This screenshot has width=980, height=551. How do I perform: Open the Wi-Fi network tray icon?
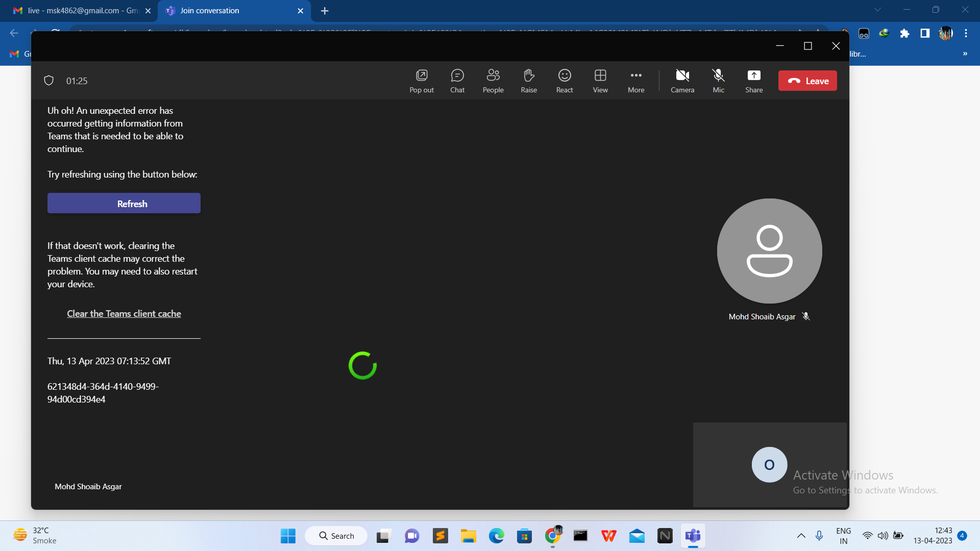tap(867, 536)
